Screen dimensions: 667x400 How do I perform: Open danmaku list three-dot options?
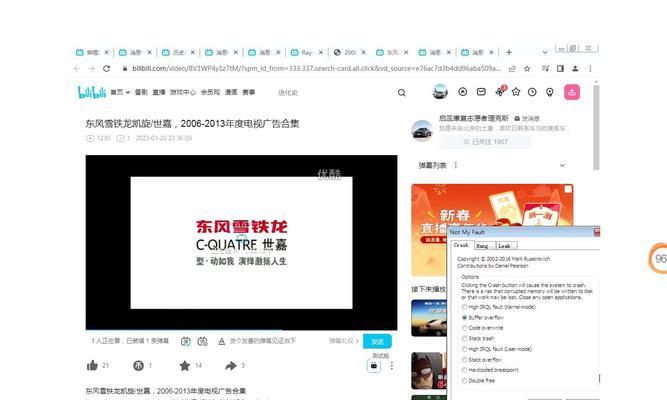tap(456, 165)
